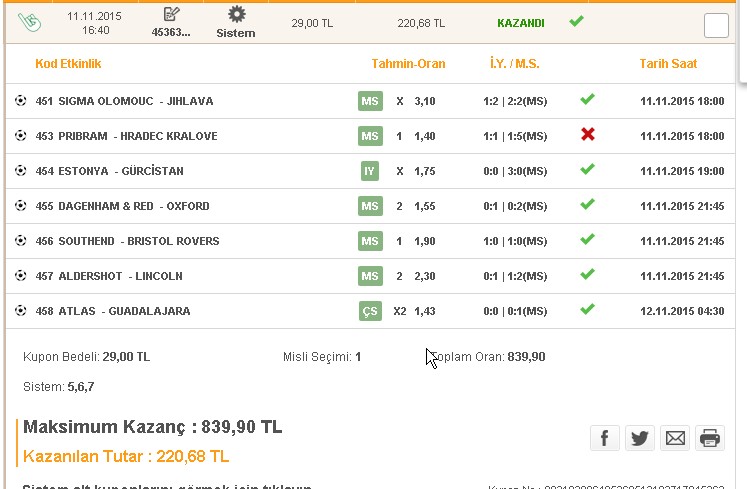The image size is (747, 489).
Task: Click the 1:1 | 1:5(MS) score cell
Action: [515, 136]
